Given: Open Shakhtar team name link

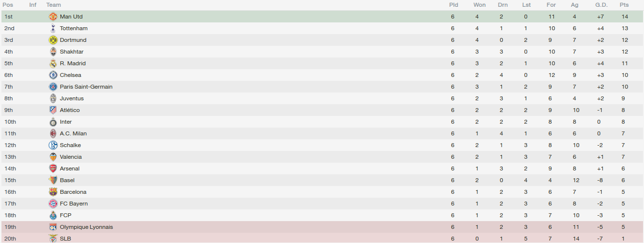Looking at the screenshot, I should click(72, 52).
